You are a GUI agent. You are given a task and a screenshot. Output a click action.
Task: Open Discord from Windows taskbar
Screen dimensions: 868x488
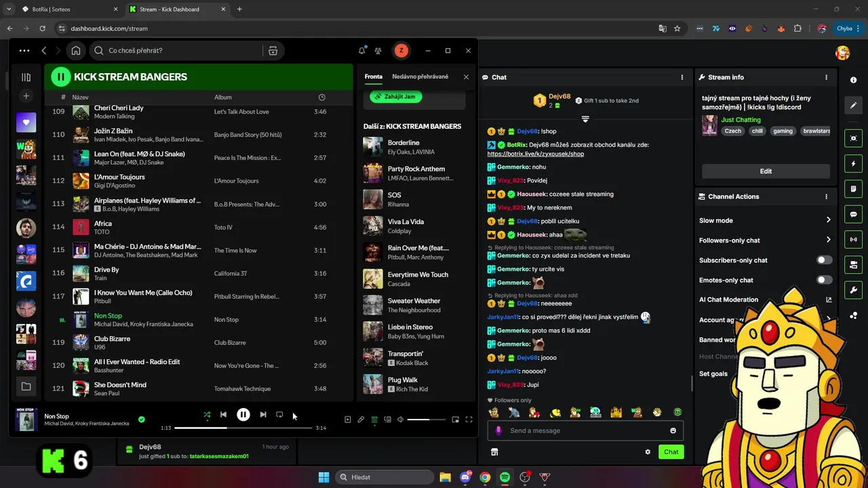coord(465,477)
